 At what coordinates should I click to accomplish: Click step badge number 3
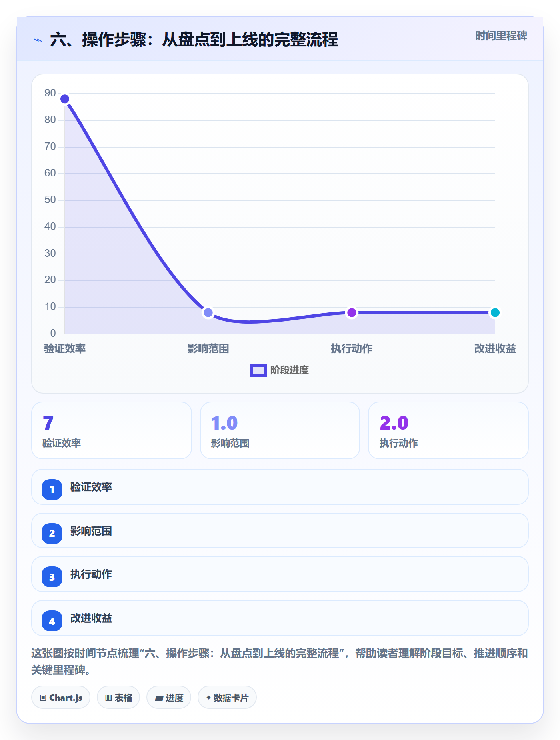tap(52, 577)
